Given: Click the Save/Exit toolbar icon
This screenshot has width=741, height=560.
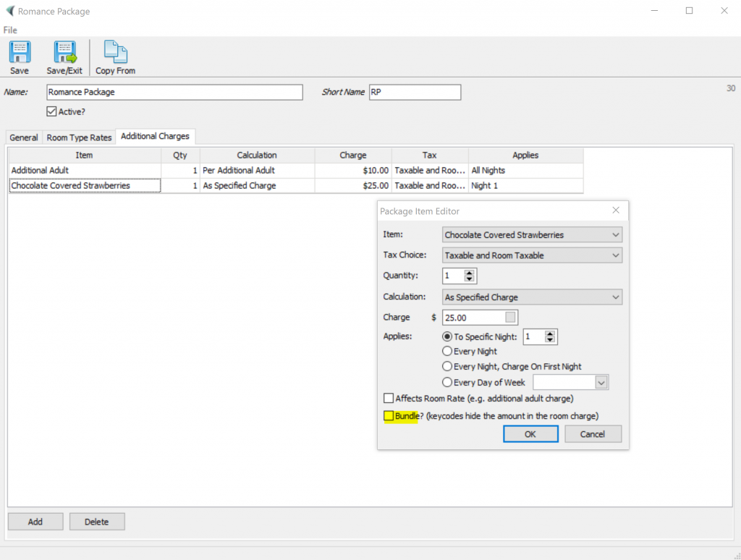Looking at the screenshot, I should pos(64,56).
